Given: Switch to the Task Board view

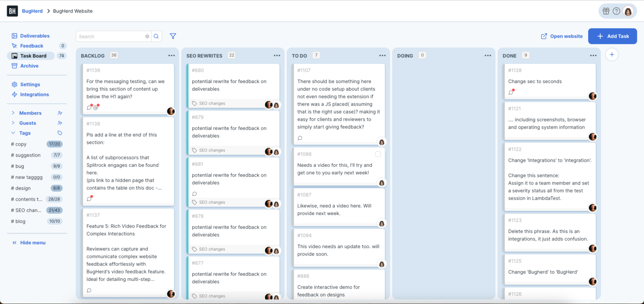Looking at the screenshot, I should 34,56.
